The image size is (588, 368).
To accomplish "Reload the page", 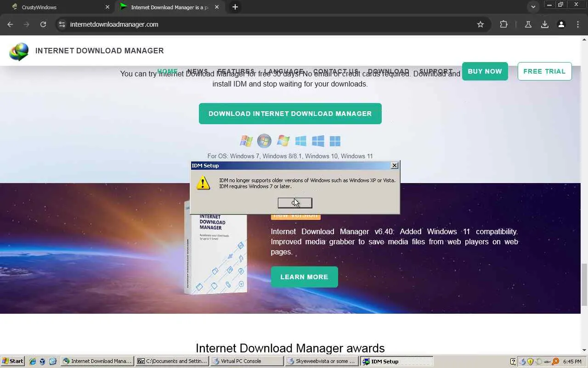I will (43, 24).
